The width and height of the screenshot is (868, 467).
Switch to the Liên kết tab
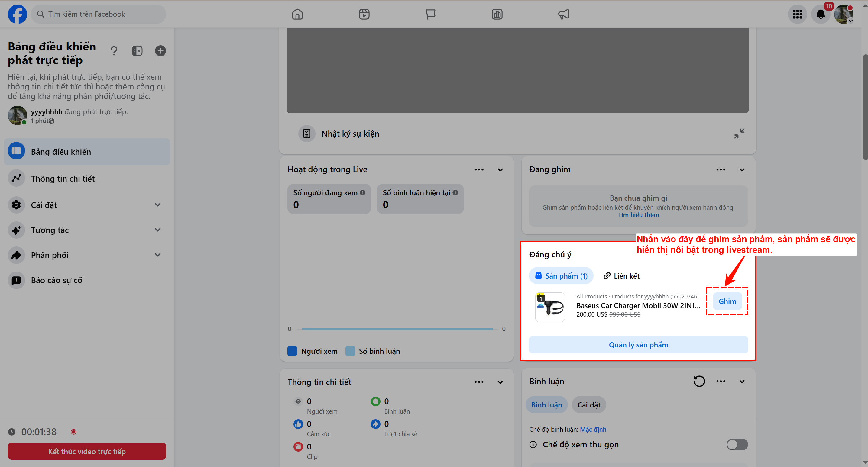point(621,276)
